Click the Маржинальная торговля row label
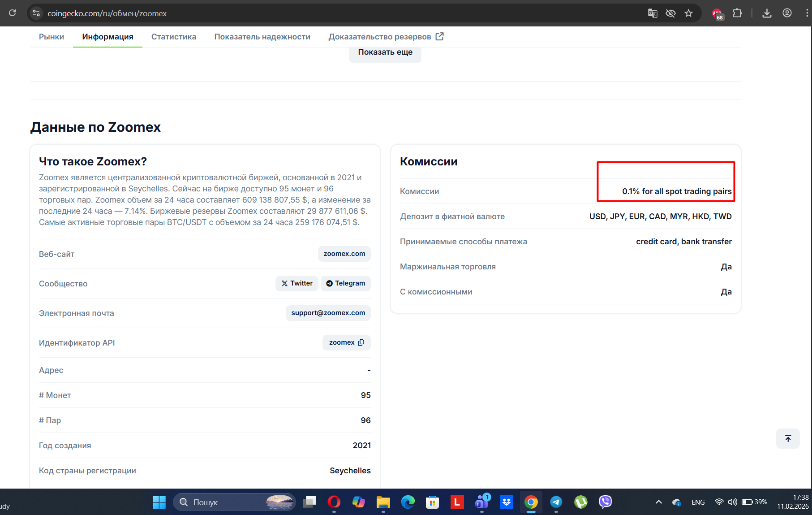 point(448,267)
